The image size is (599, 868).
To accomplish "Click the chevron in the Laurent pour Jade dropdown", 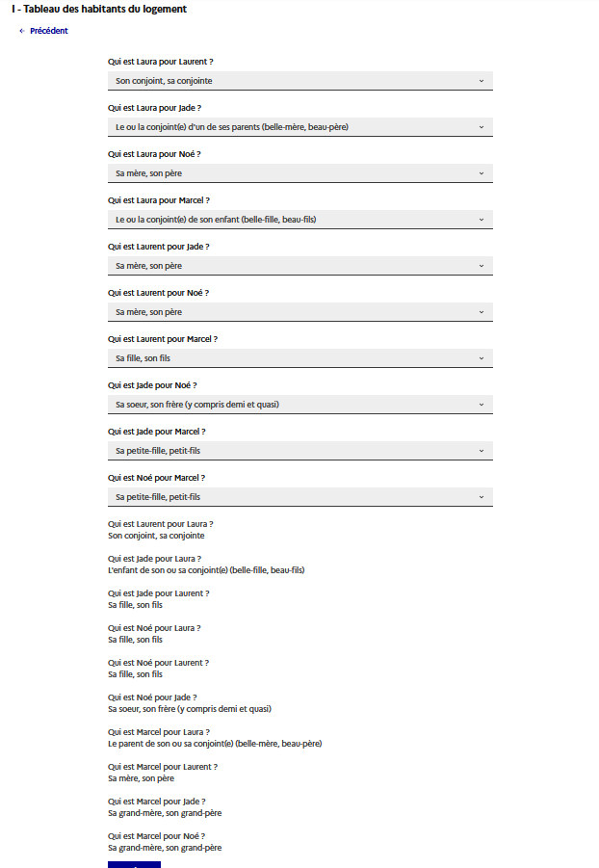I will [482, 266].
